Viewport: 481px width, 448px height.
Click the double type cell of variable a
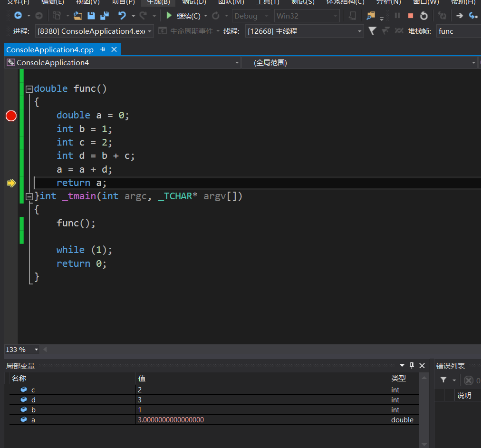[402, 420]
